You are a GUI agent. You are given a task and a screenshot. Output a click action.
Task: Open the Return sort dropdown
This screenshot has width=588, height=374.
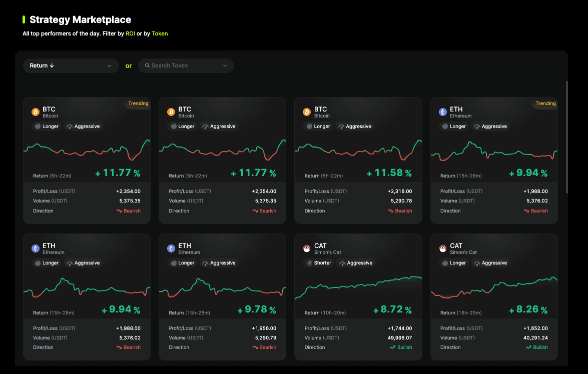click(71, 65)
